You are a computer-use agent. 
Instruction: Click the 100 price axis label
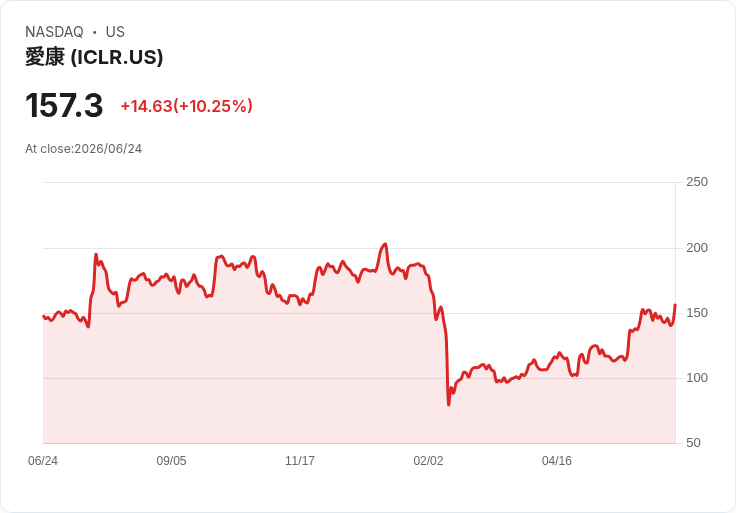coord(697,378)
